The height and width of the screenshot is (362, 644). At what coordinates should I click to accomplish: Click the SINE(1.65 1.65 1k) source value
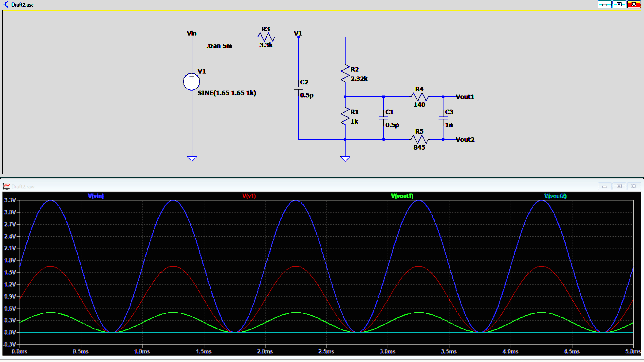pos(227,93)
